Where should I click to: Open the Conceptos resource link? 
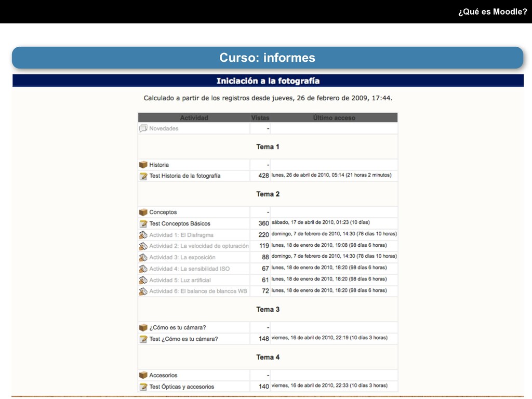163,212
